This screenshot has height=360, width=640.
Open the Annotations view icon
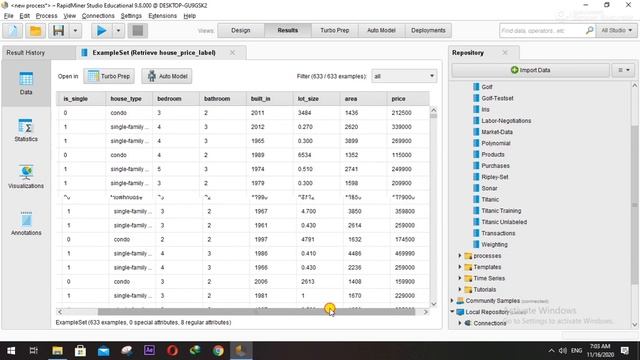coord(26,224)
